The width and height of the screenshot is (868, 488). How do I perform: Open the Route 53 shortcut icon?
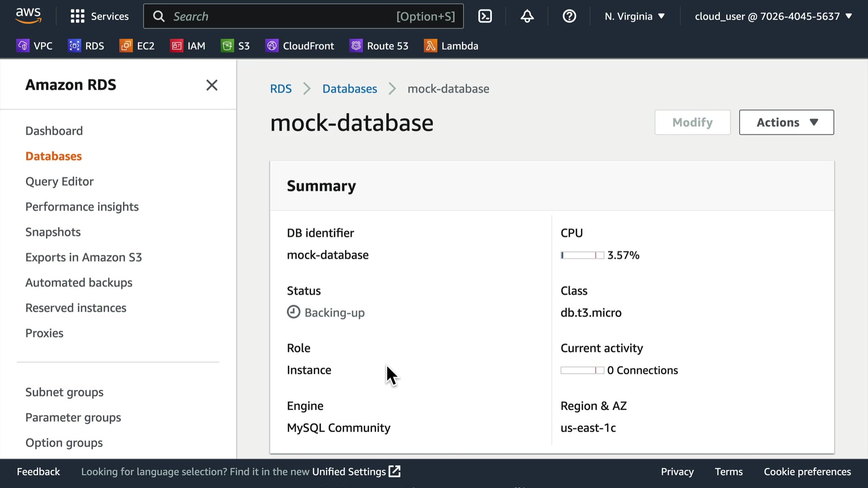coord(356,46)
